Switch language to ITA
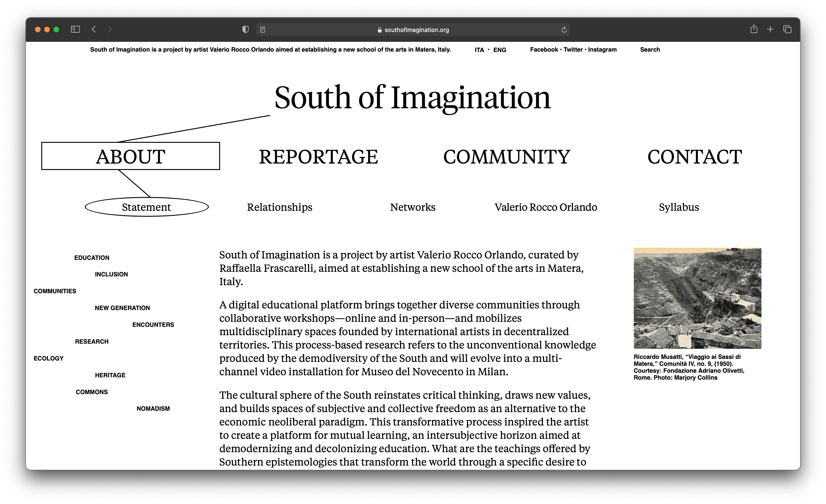This screenshot has width=826, height=504. 479,50
